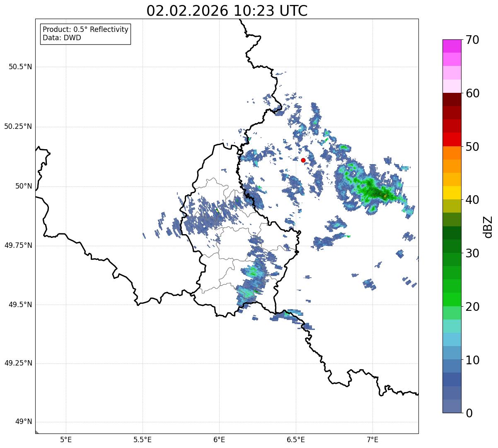Click the 6°E longitude label

[219, 440]
